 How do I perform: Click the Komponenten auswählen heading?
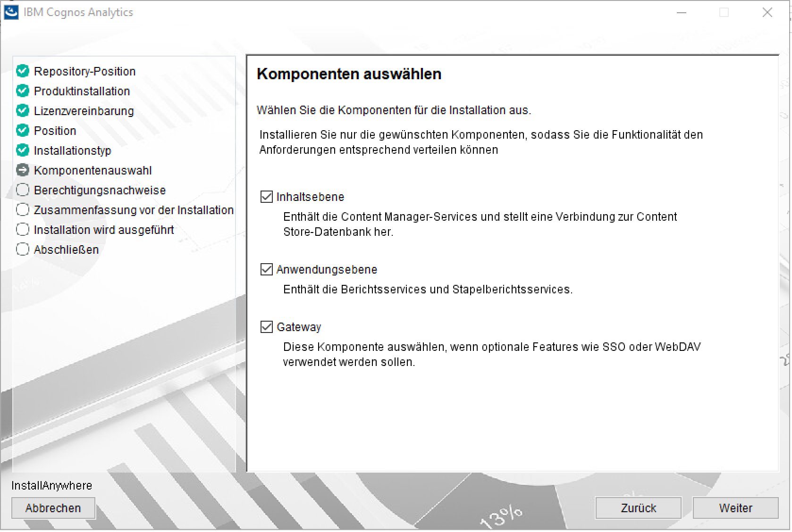[349, 74]
